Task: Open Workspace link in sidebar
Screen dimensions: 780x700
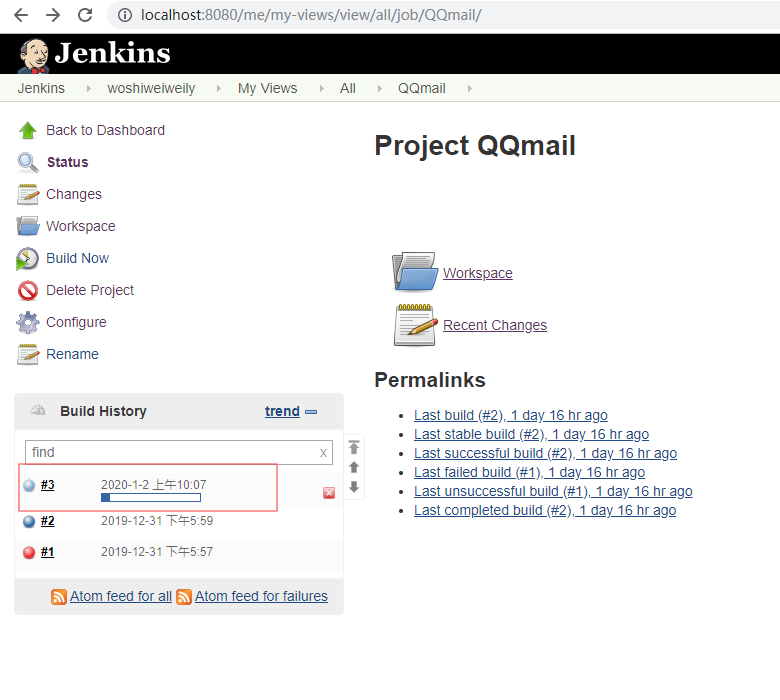Action: [x=81, y=226]
